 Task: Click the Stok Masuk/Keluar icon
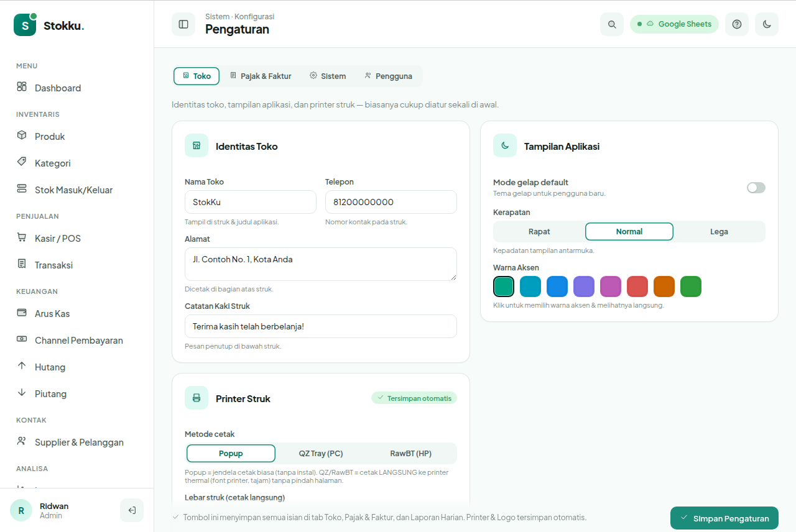(22, 188)
